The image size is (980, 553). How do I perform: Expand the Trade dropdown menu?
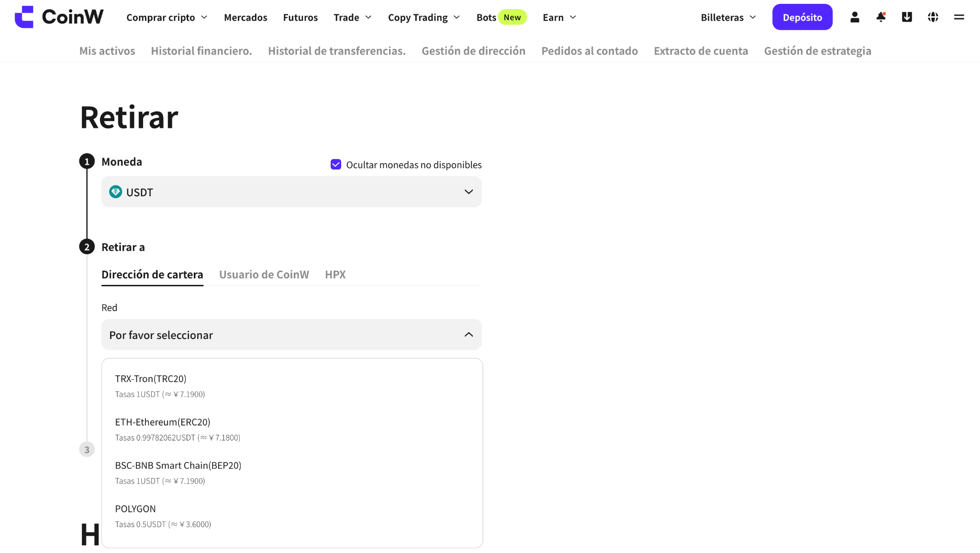353,18
